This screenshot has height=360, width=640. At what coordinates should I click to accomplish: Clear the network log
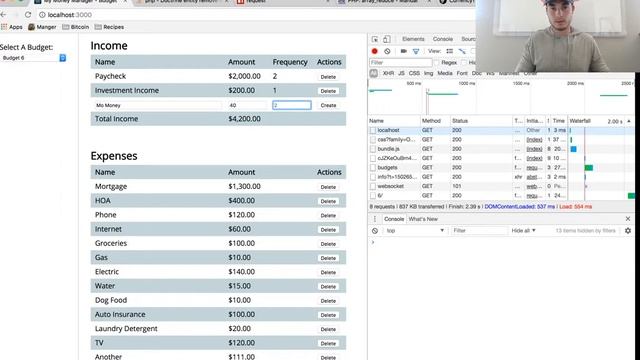387,51
